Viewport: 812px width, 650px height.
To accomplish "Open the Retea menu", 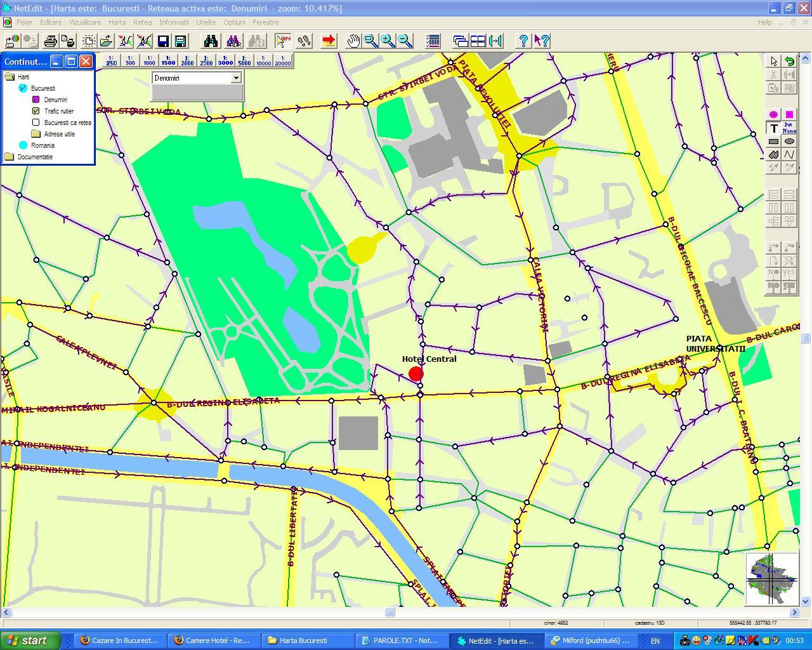I will [x=142, y=22].
